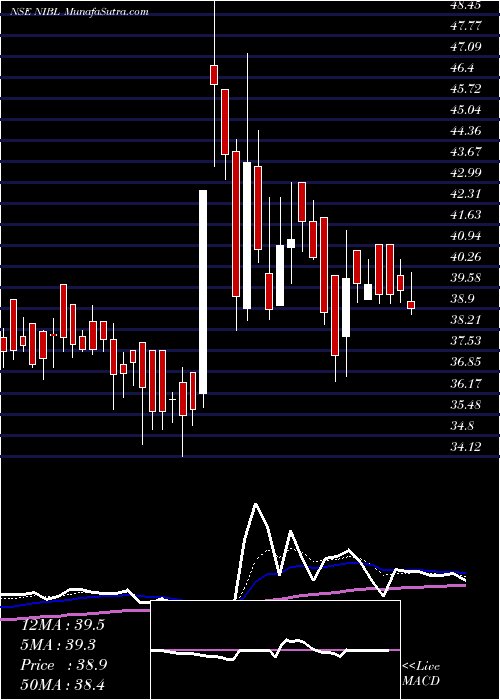Screen dimensions: 500x700
Task: Click the 40.26 price axis label
Action: (466, 257)
